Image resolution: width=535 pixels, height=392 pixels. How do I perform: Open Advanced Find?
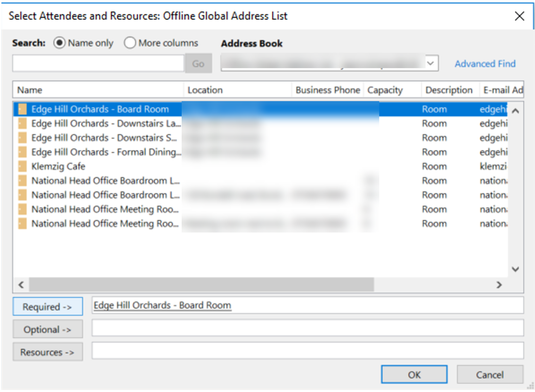[485, 63]
